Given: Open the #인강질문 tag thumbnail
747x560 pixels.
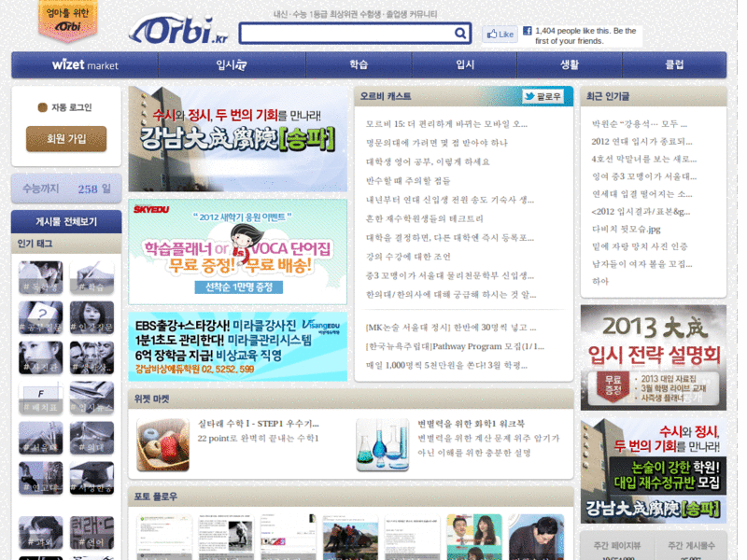Looking at the screenshot, I should click(92, 317).
